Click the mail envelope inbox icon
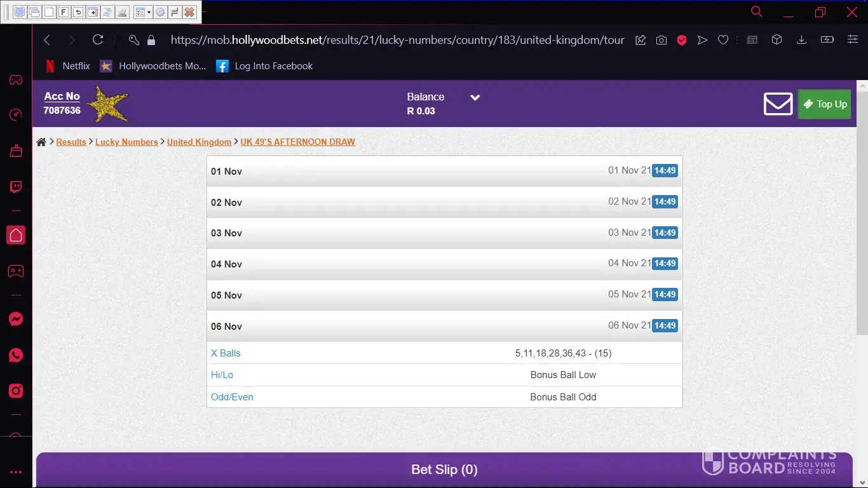 (778, 104)
